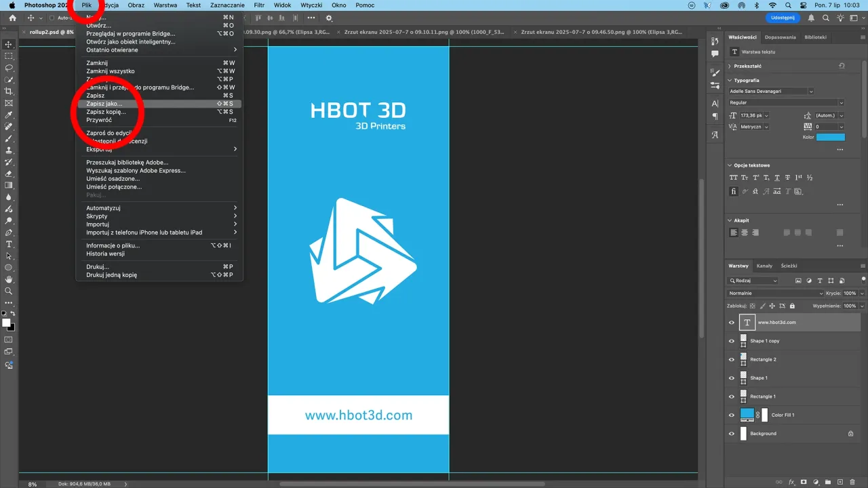Image resolution: width=868 pixels, height=488 pixels.
Task: Collapse the Opcje tekstowe section
Action: pos(730,165)
